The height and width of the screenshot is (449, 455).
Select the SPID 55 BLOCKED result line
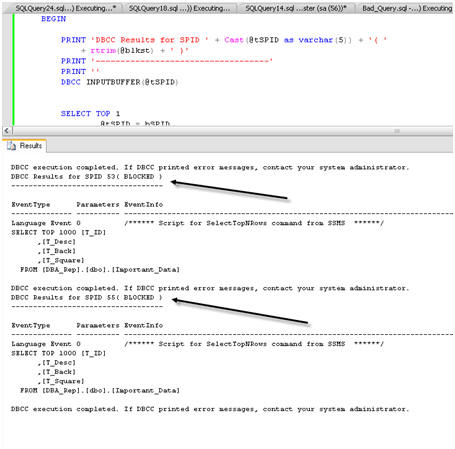click(x=87, y=297)
